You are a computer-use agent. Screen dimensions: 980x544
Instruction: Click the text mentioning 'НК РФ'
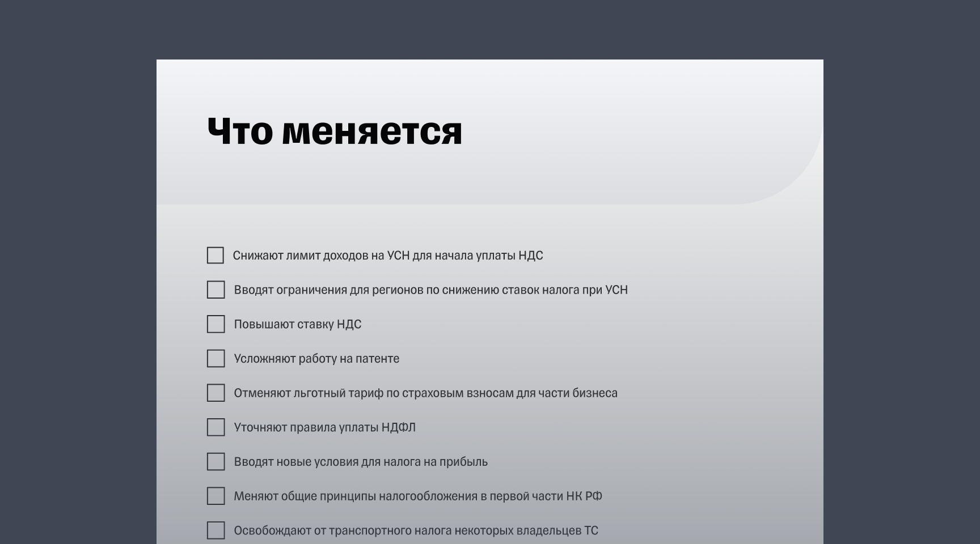click(419, 496)
